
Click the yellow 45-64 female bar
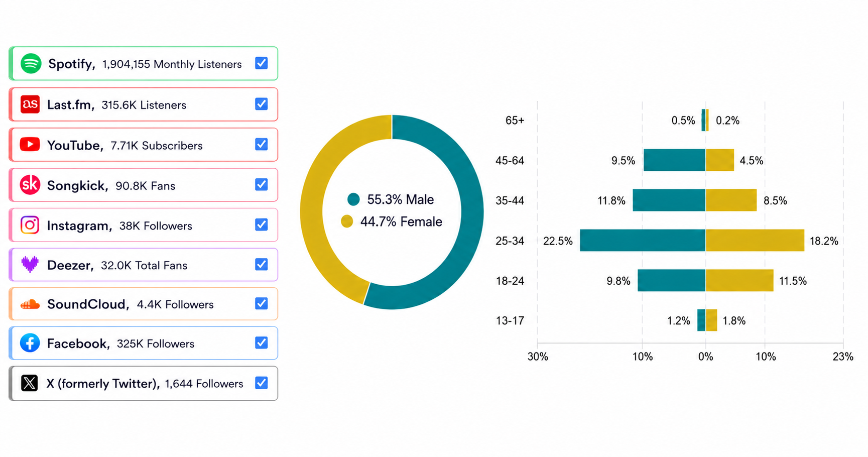720,160
